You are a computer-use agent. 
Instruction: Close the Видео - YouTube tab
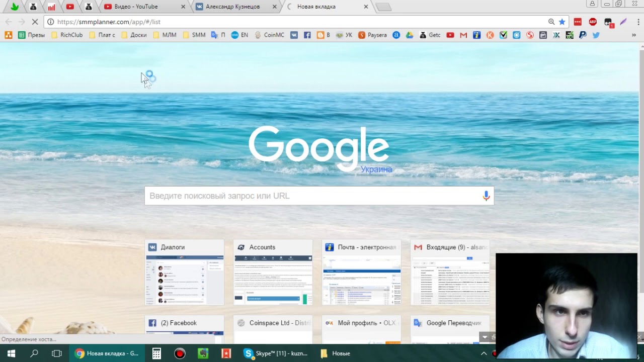(183, 7)
